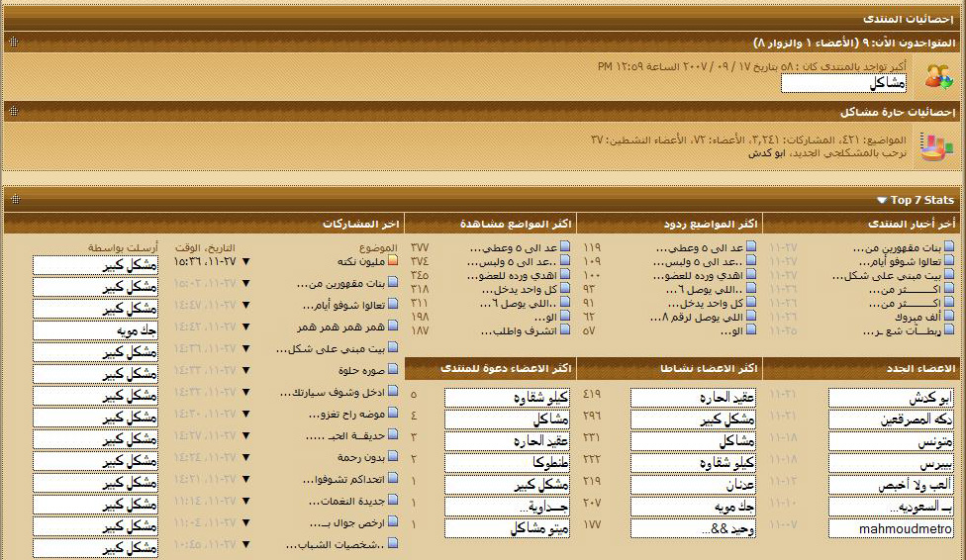Click the online users icon
Image resolution: width=966 pixels, height=560 pixels.
(x=938, y=75)
